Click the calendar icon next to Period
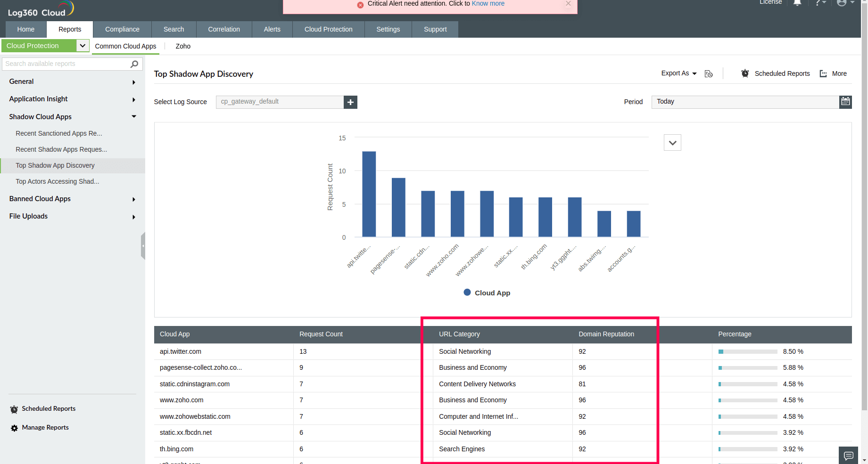Viewport: 868px width, 464px height. point(845,102)
